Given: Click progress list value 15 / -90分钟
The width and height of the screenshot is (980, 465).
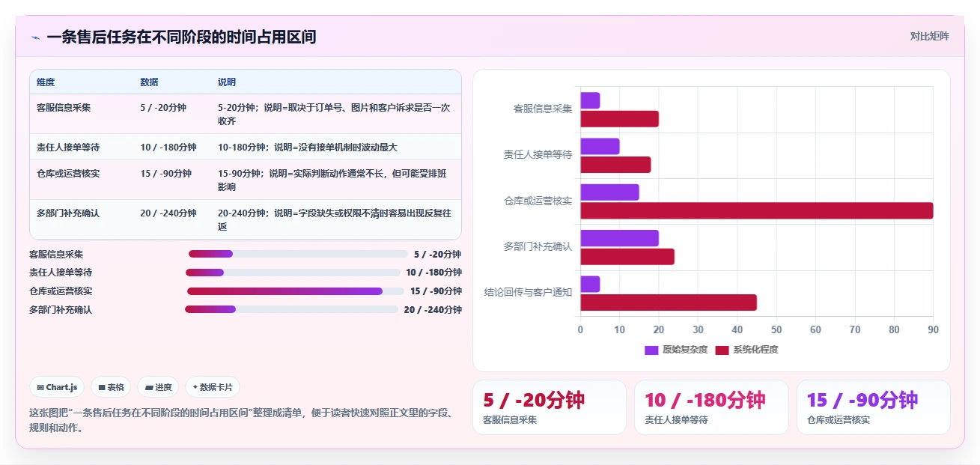Looking at the screenshot, I should [436, 291].
